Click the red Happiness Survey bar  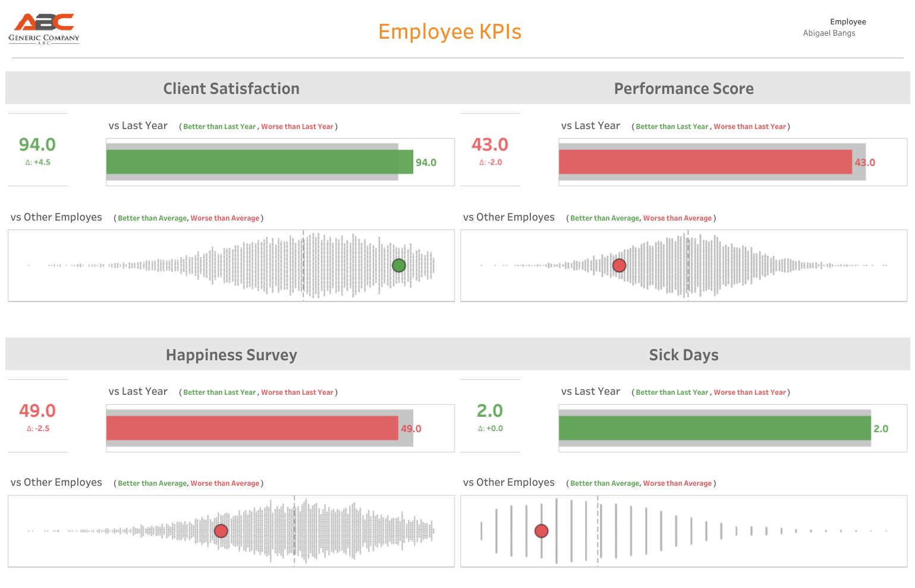pos(252,428)
